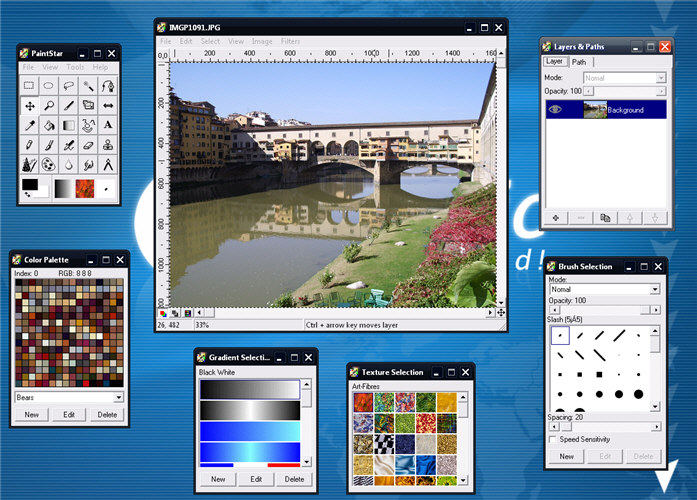Screen dimensions: 697x500
Task: Click Texture Selection scroll-down arrow
Action: [x=463, y=480]
